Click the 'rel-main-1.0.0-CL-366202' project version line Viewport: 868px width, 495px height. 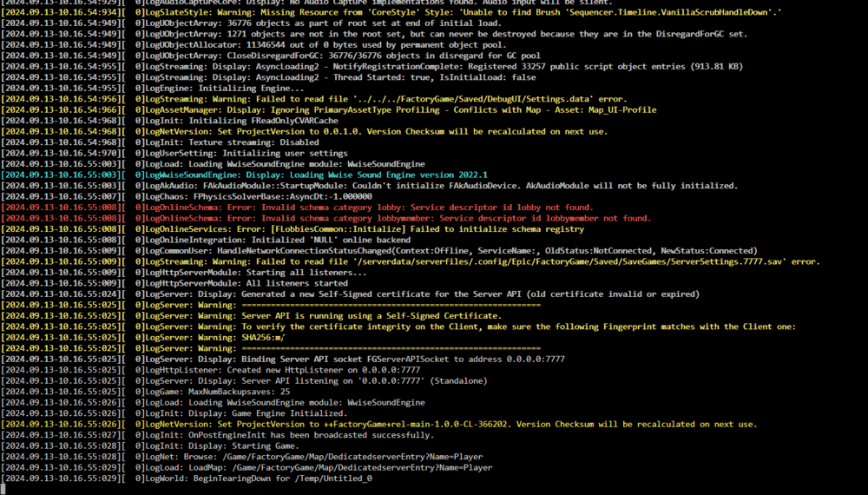coord(379,424)
